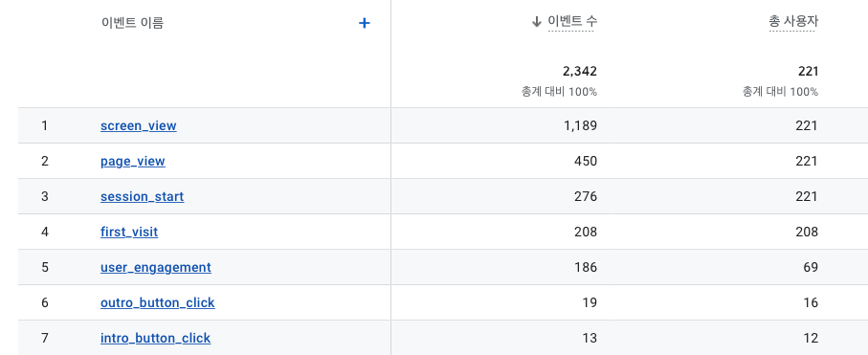The width and height of the screenshot is (868, 355).
Task: Click row number 7 beside intro_button_click
Action: tap(44, 339)
